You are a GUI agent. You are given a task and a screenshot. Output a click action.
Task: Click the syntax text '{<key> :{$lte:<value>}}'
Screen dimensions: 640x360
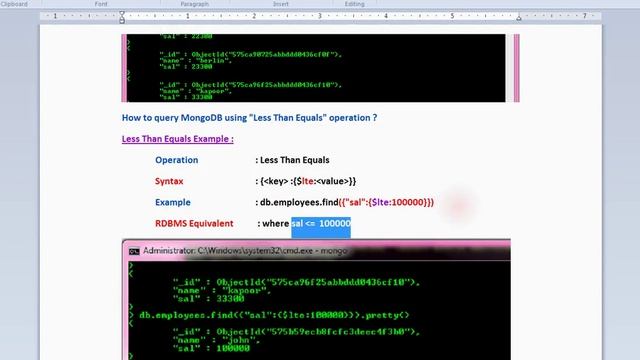(308, 181)
